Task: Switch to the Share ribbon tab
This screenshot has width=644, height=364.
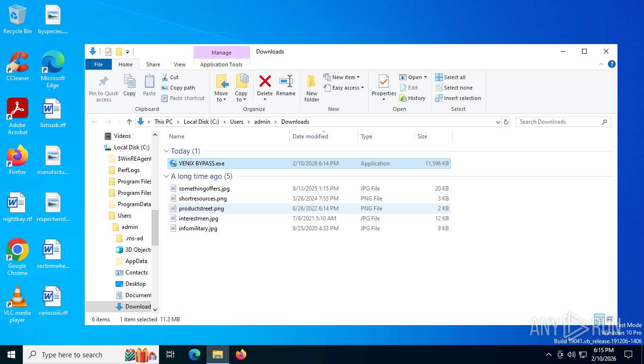Action: (x=153, y=64)
